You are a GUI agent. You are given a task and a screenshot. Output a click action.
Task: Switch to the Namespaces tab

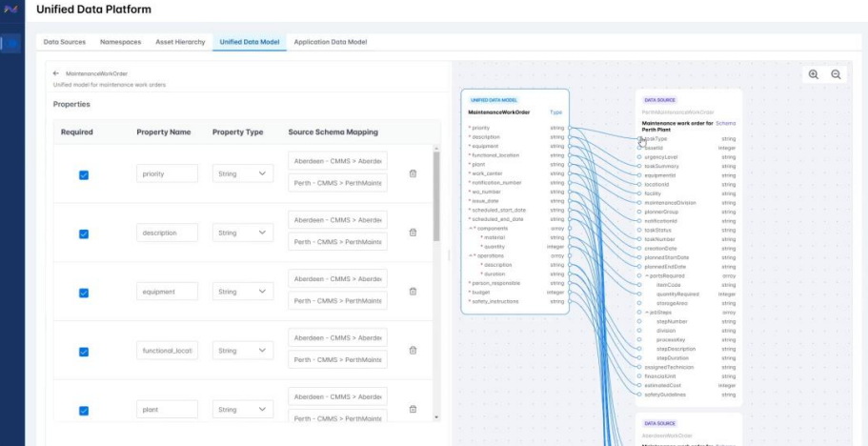tap(121, 42)
